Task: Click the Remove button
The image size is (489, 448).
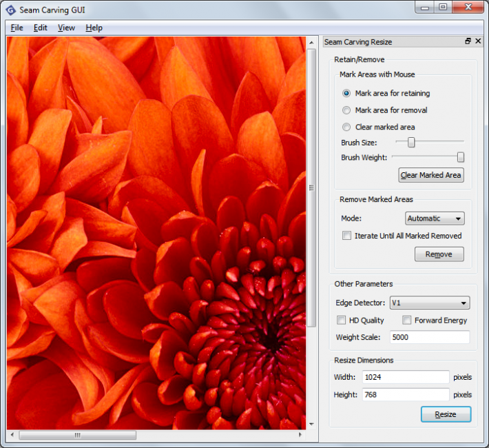Action: tap(439, 254)
